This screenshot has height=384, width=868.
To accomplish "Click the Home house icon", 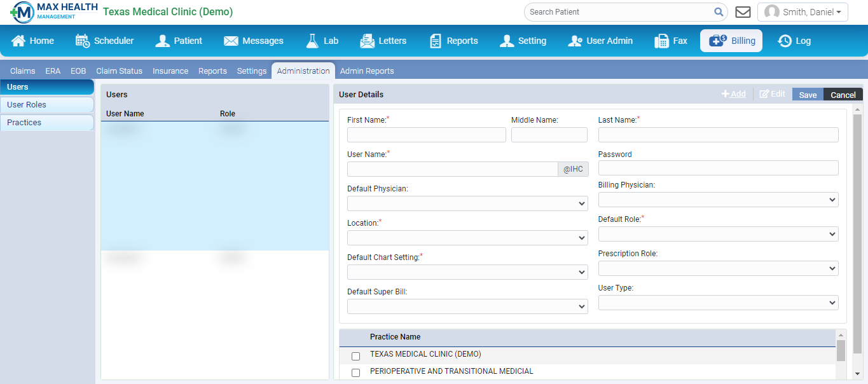I will [x=18, y=41].
